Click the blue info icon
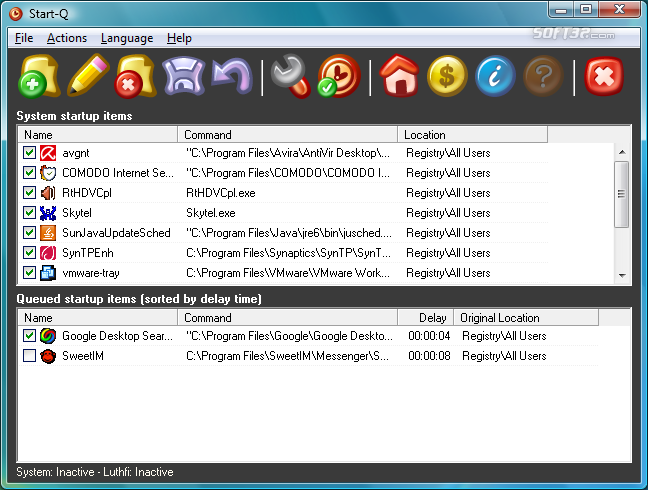 tap(495, 76)
